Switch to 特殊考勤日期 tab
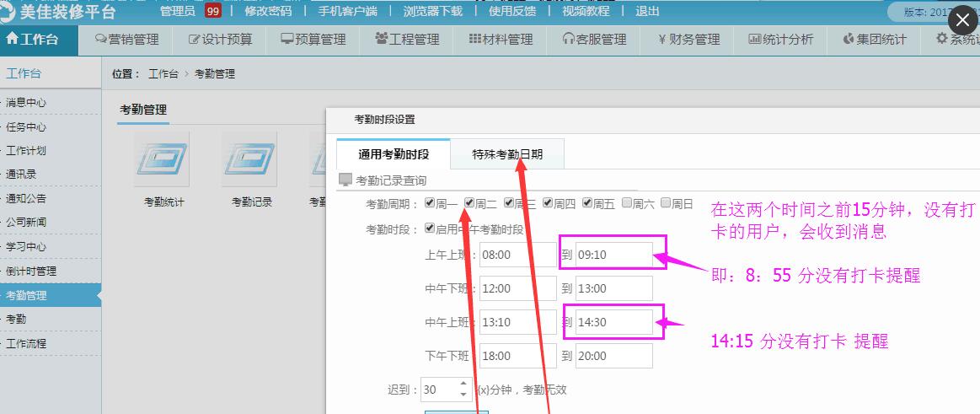The height and width of the screenshot is (414, 980). (507, 154)
